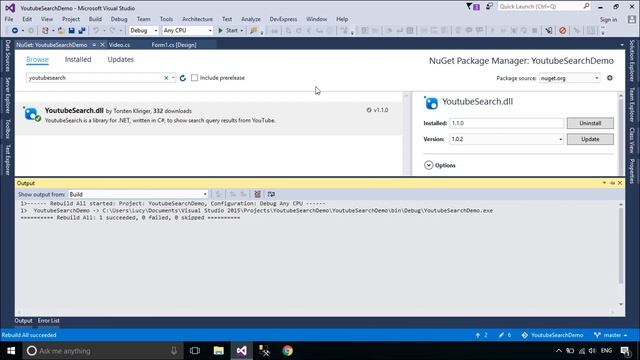Click the package search input field

[x=95, y=78]
